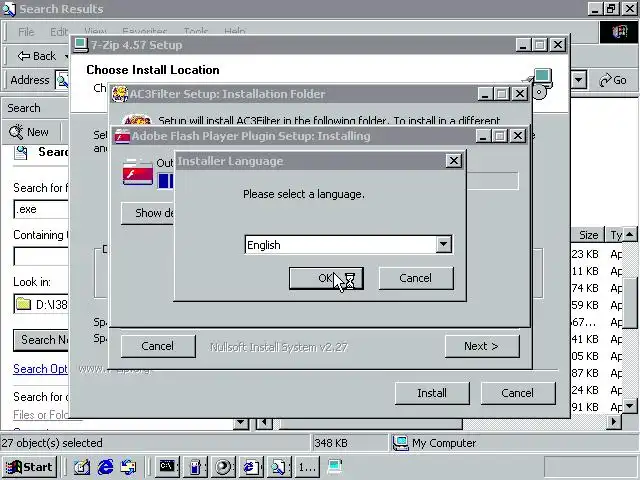
Task: Open the address bar dropdown arrow
Action: coord(579,80)
